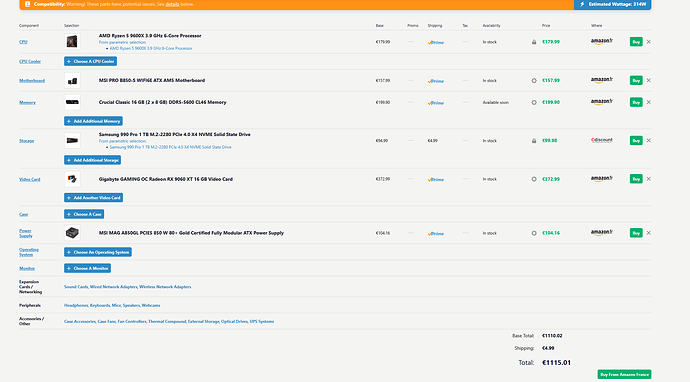690x382 pixels.
Task: Remove the Crucial memory with X
Action: 649,102
